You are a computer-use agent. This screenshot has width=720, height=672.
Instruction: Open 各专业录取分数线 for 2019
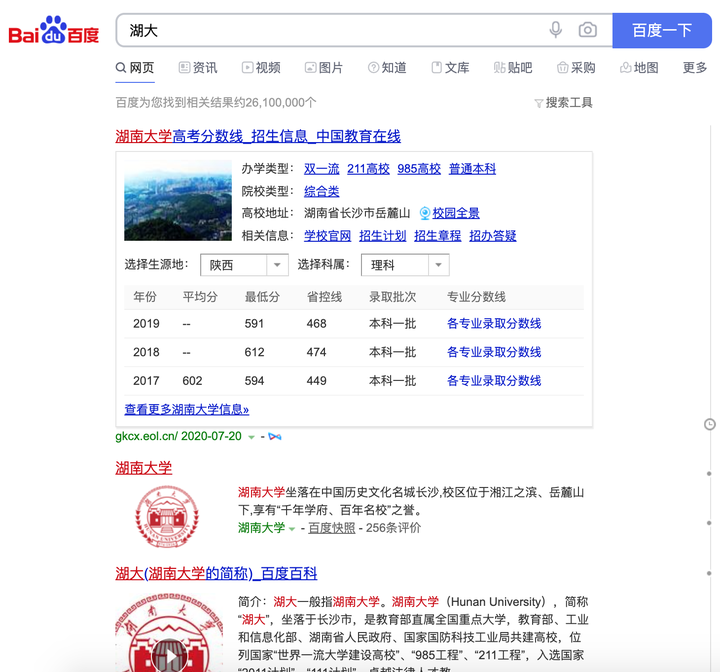[494, 324]
